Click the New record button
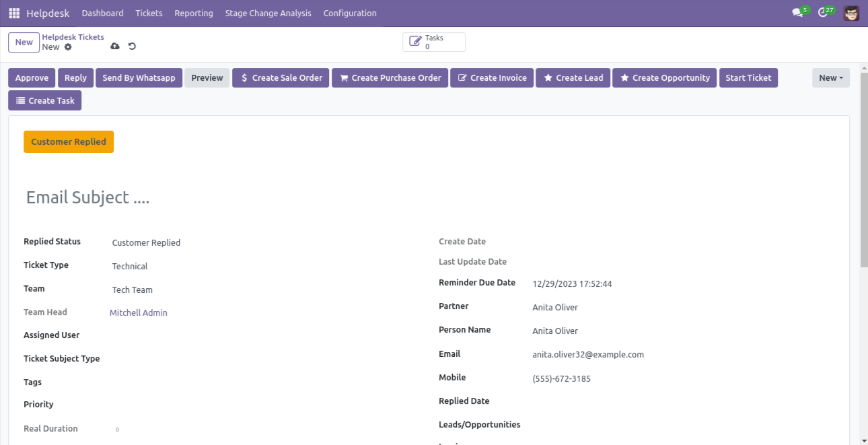868x445 pixels. click(24, 42)
